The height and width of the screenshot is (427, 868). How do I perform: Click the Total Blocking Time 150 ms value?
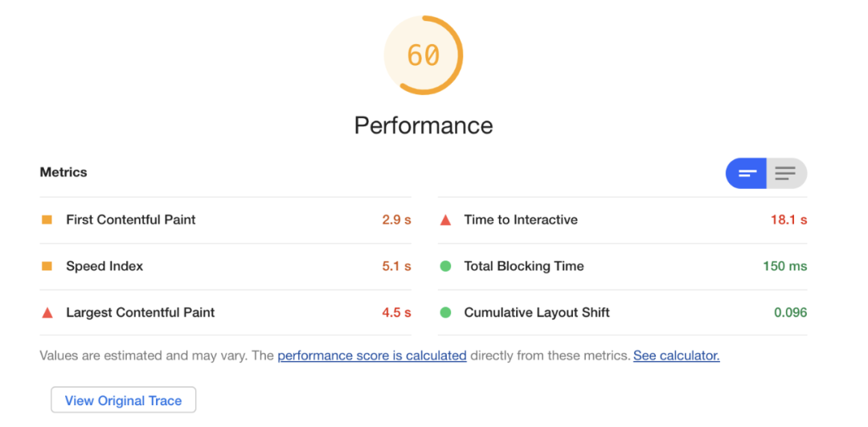coord(784,266)
